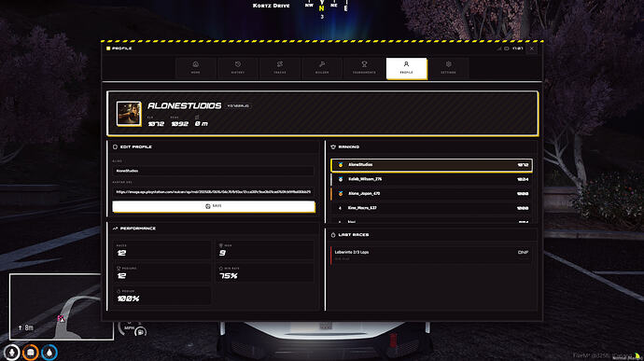644x361 pixels.
Task: Switch to the History tab
Action: tap(238, 68)
